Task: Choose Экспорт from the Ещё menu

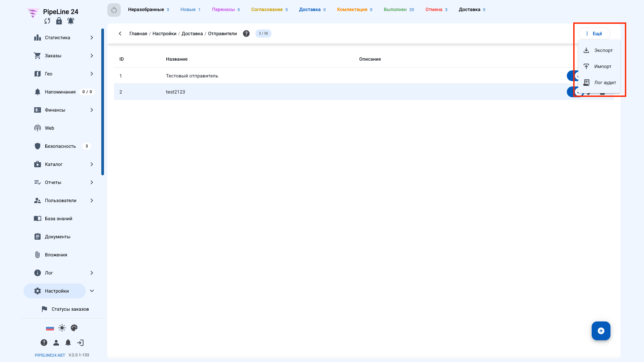Action: pyautogui.click(x=599, y=50)
